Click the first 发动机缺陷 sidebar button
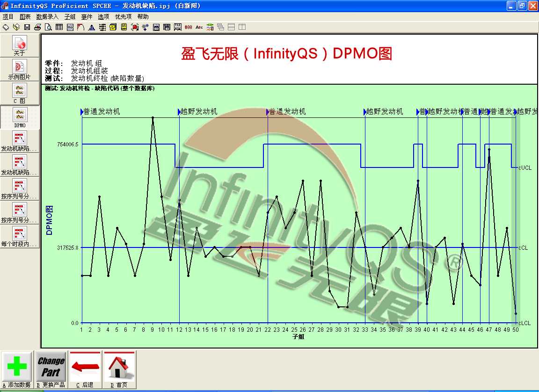The image size is (539, 392). pos(20,141)
